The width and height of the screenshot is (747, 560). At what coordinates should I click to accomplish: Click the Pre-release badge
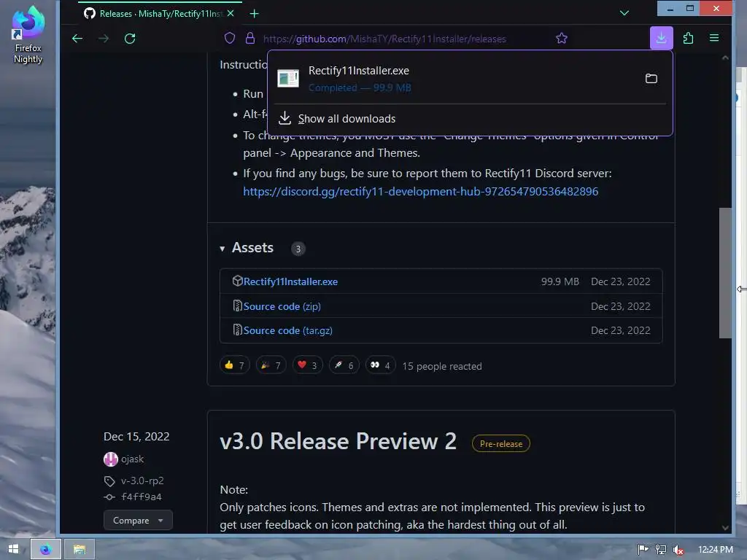[x=500, y=443]
